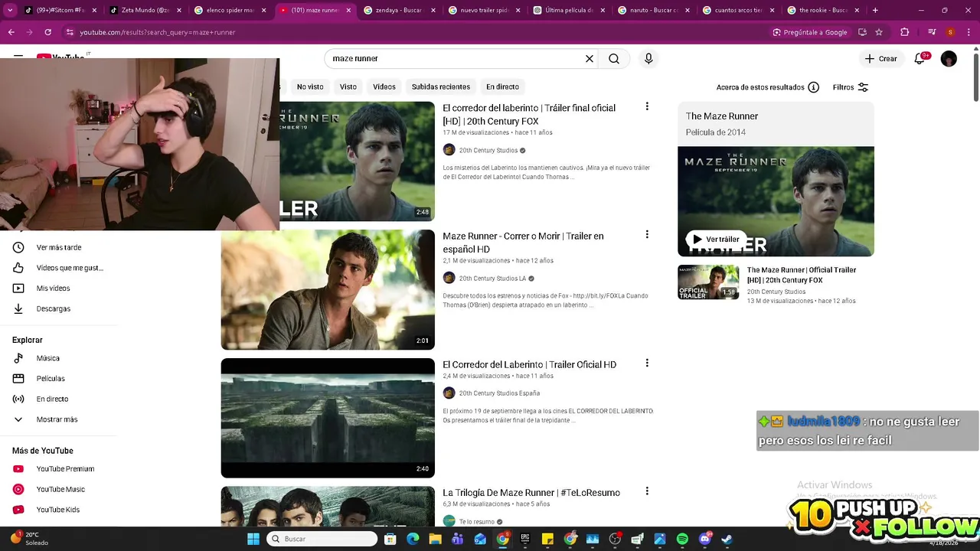Play the 2:40 maze aerial thumbnail
Screen dimensions: 980x551
(328, 418)
